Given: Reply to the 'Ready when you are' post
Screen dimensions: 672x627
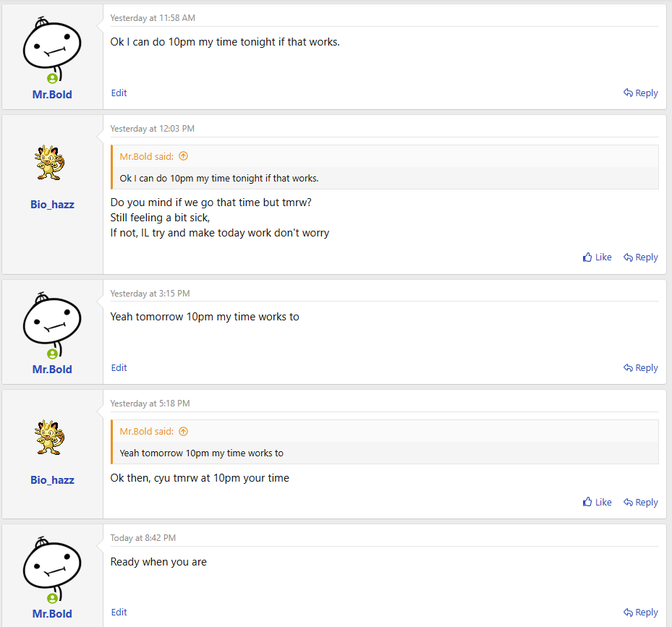Looking at the screenshot, I should tap(641, 613).
